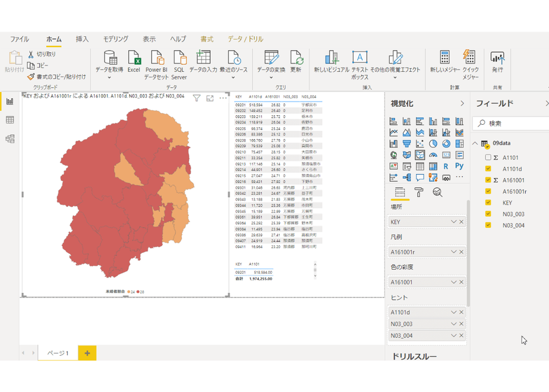
Task: Select the Python visual
Action: (x=459, y=166)
